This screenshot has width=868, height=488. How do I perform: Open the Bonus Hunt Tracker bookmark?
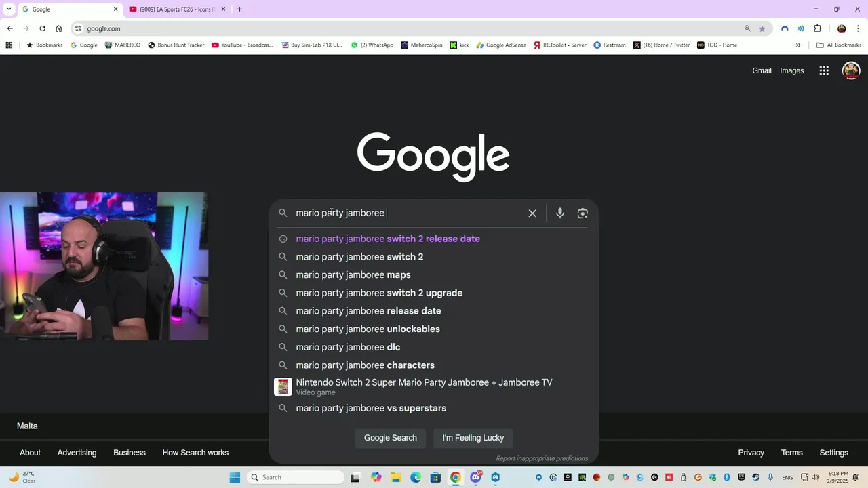tap(176, 45)
